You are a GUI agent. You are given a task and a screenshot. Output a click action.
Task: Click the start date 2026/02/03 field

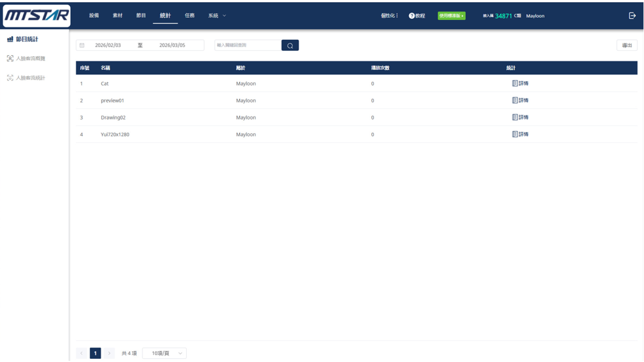click(x=108, y=46)
